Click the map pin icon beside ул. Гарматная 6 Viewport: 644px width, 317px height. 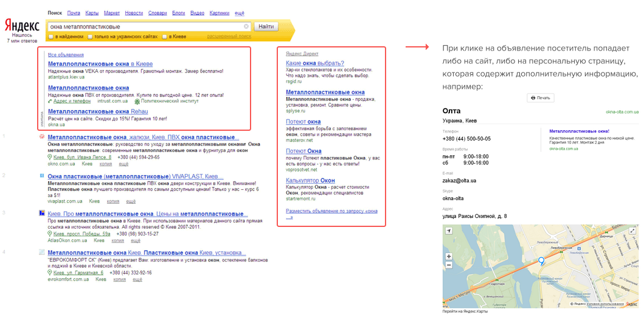[x=50, y=273]
